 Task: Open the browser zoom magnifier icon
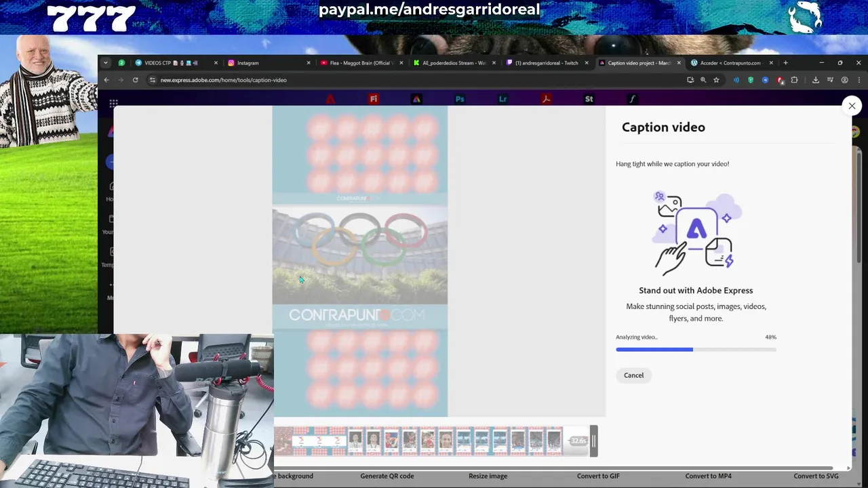tap(703, 80)
